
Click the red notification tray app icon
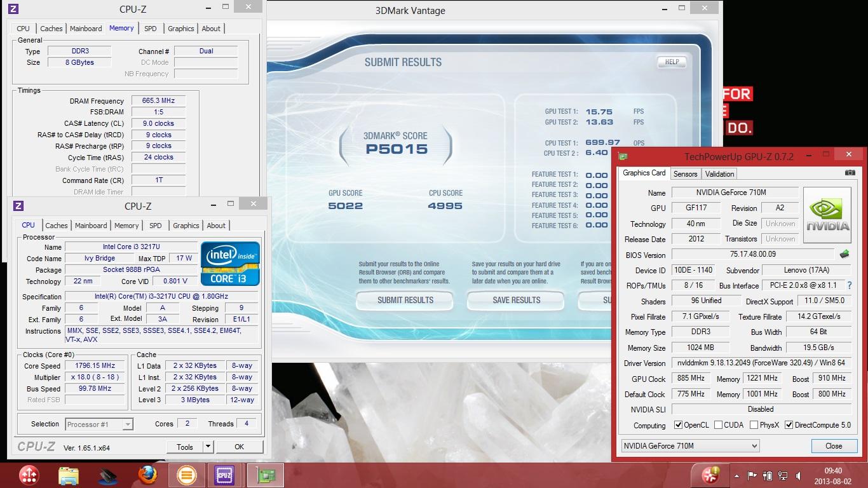click(710, 475)
